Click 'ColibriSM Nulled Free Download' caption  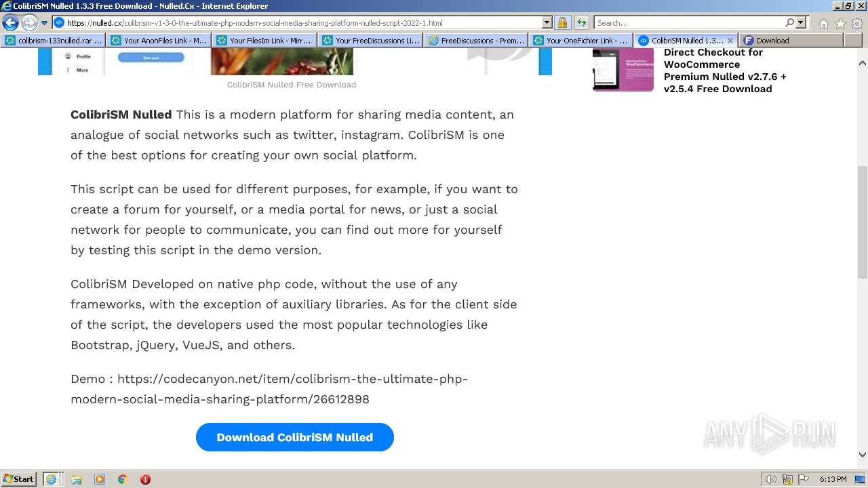click(292, 85)
